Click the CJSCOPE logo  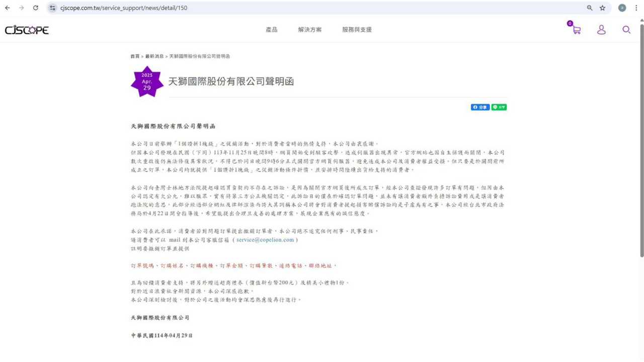tap(27, 30)
